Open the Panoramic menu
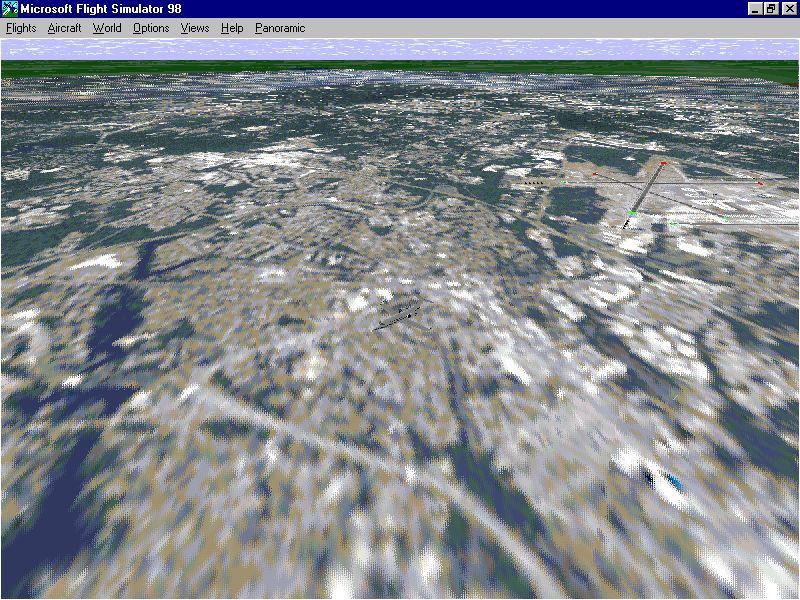The image size is (800, 600). 280,28
